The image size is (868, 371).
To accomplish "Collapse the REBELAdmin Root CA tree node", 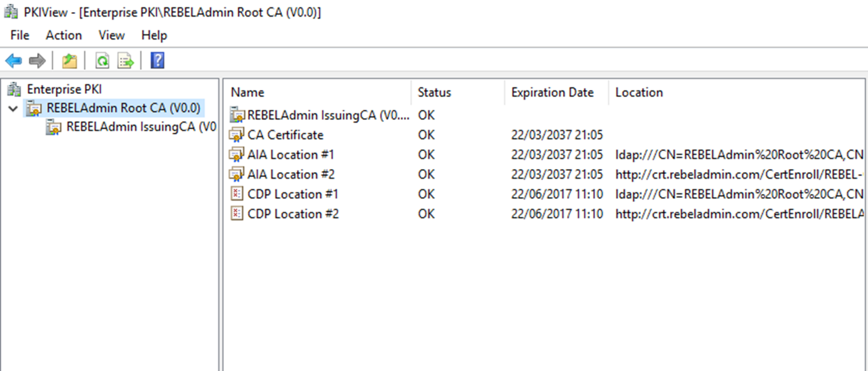I will coord(13,109).
